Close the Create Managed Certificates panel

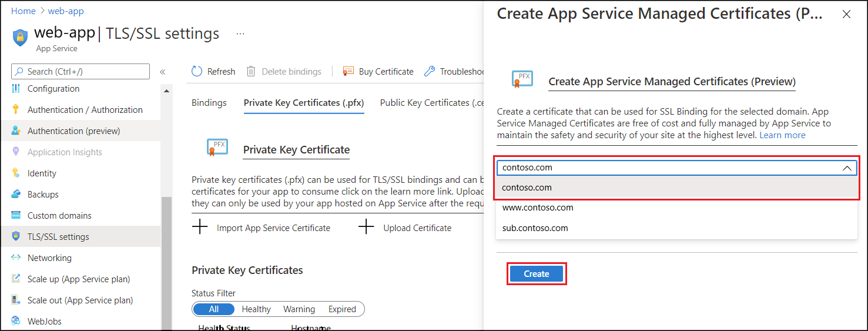pos(846,14)
